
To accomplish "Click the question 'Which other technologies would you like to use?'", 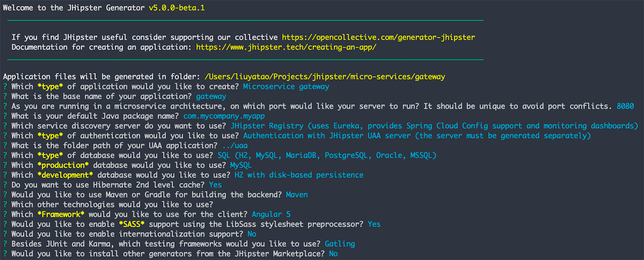I will click(112, 205).
